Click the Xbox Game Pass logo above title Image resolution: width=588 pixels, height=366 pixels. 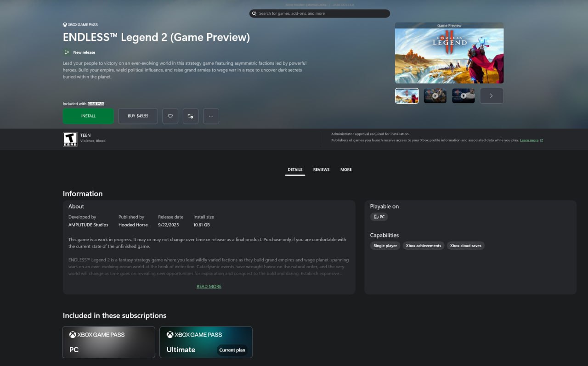tap(80, 25)
